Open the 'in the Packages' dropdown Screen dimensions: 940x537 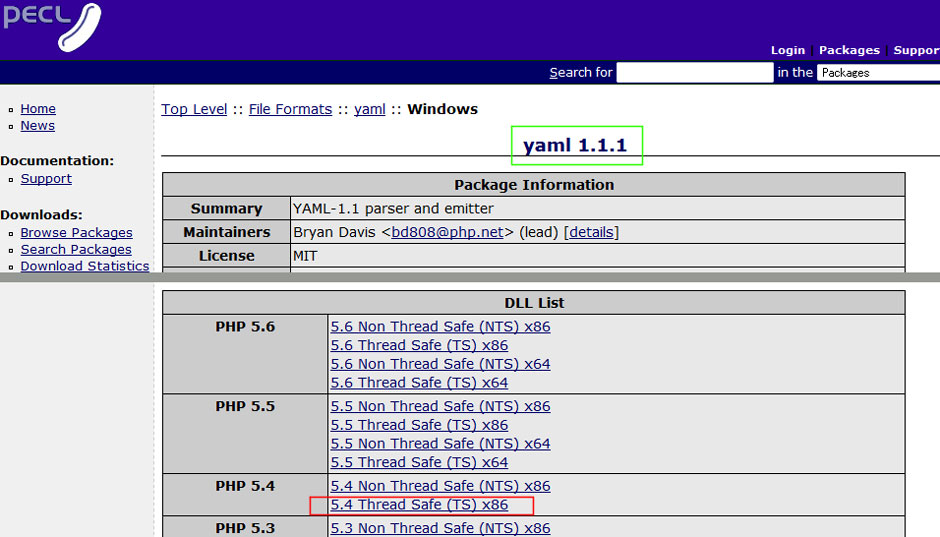coord(878,73)
